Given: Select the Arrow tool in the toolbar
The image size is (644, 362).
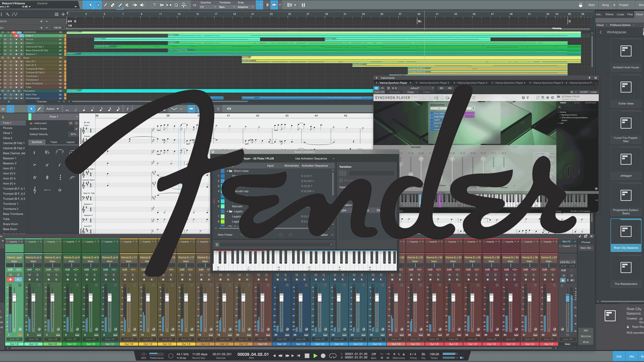Looking at the screenshot, I should (91, 5).
